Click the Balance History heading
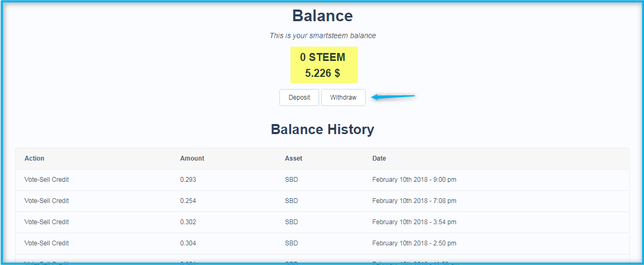The image size is (644, 265). (x=322, y=129)
